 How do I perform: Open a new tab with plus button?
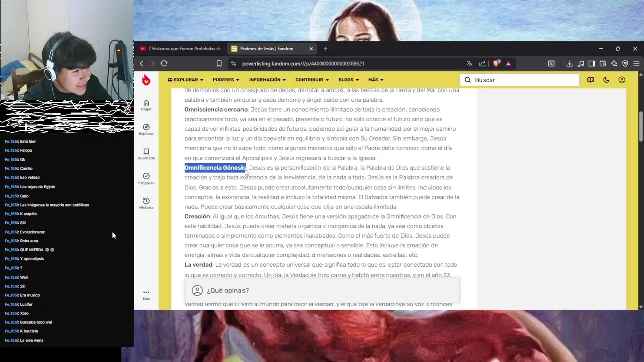tap(325, 49)
